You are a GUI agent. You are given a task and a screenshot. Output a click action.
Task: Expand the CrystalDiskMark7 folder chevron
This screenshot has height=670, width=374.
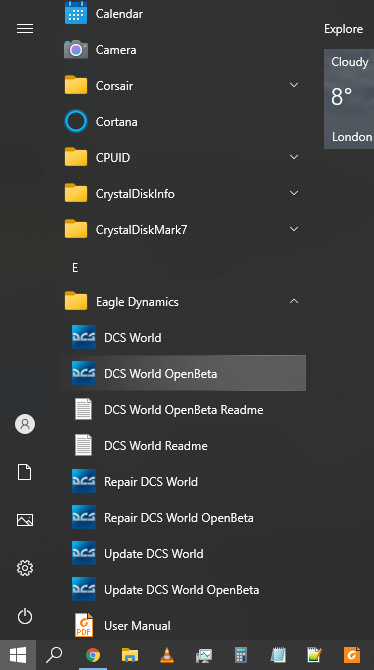click(x=294, y=229)
